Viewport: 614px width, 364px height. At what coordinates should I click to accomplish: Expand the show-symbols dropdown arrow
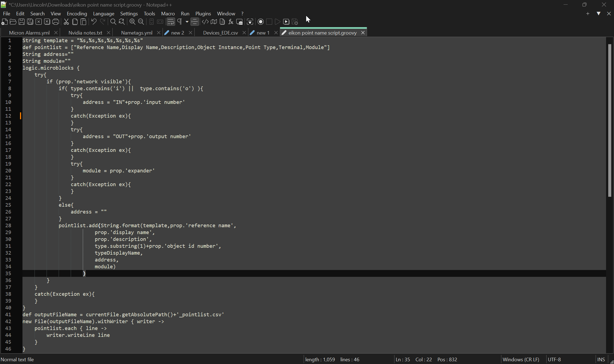(187, 22)
